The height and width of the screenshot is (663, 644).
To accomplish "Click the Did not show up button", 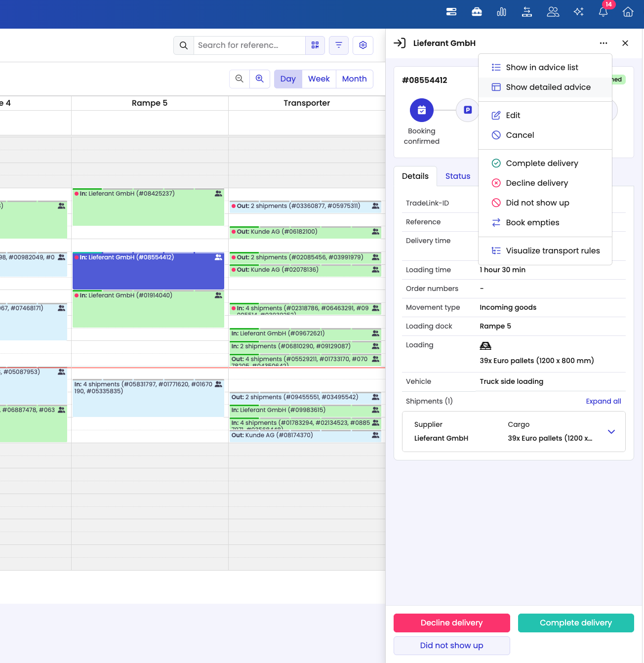I will pyautogui.click(x=452, y=646).
